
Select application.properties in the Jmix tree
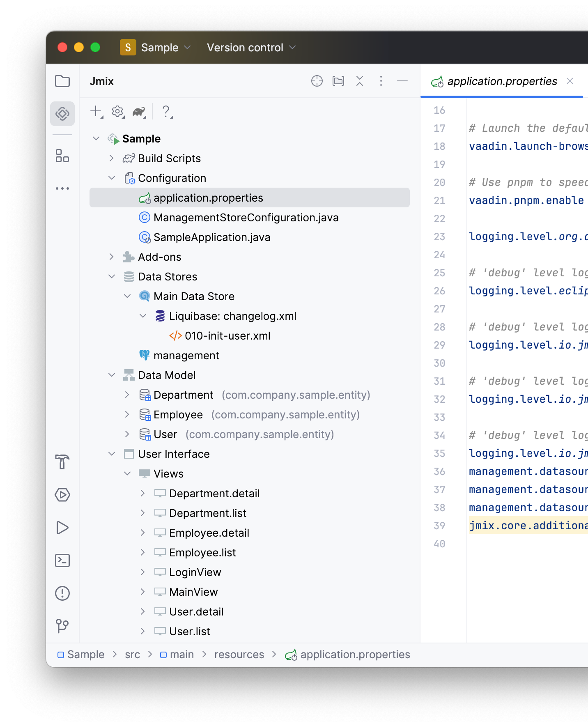(x=250, y=198)
